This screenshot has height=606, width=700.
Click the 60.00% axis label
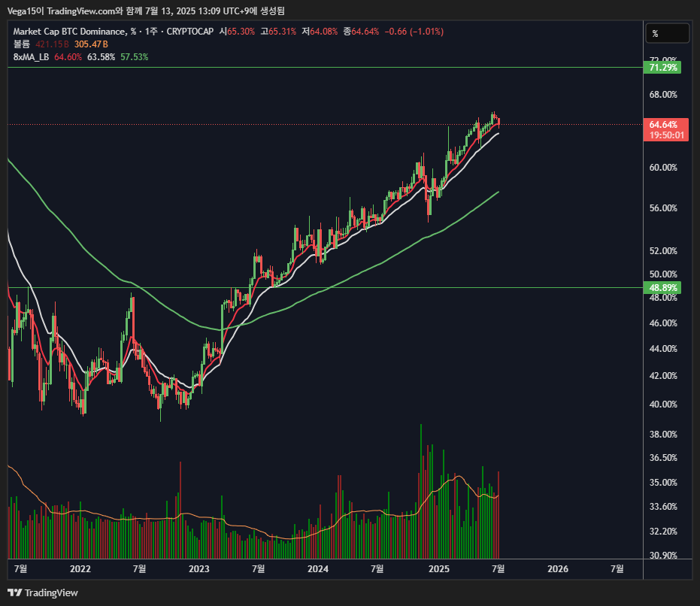coord(663,168)
